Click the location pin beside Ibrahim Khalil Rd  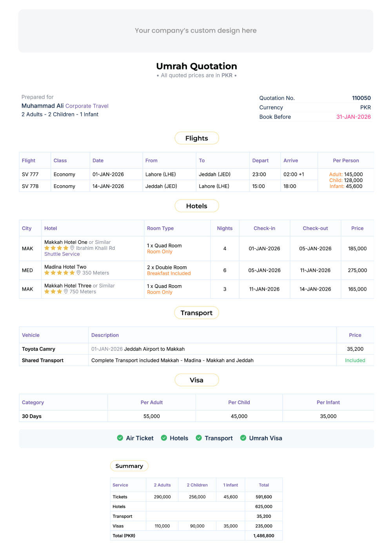(72, 248)
